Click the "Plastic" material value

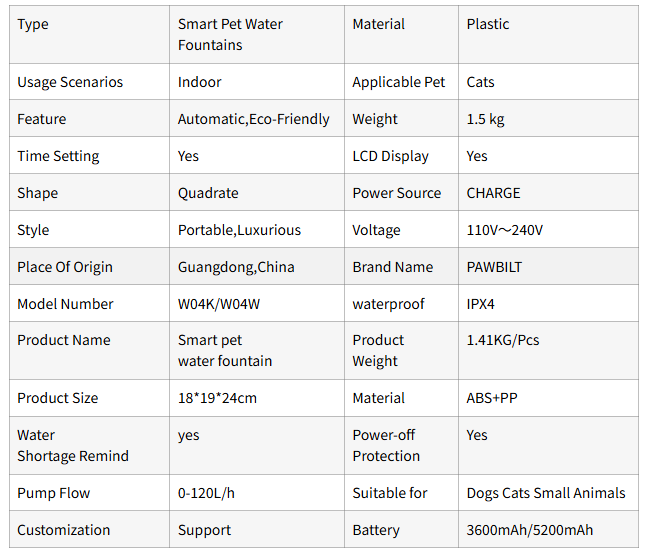[488, 24]
